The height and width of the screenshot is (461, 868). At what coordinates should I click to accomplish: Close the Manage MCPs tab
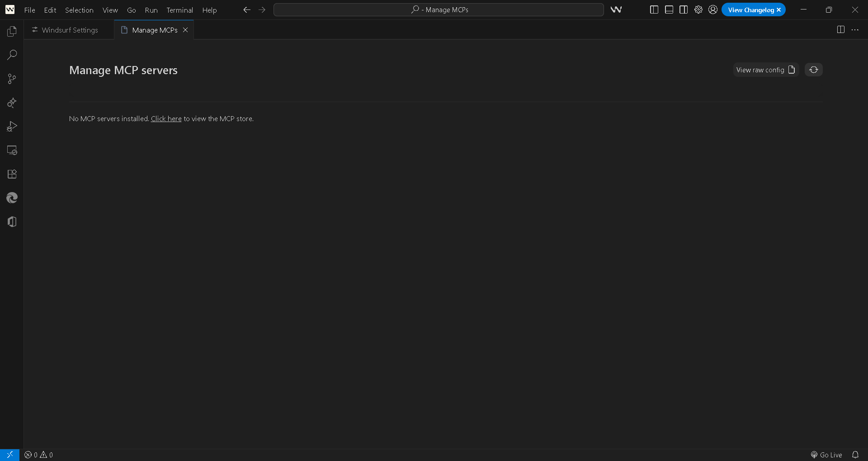point(185,30)
